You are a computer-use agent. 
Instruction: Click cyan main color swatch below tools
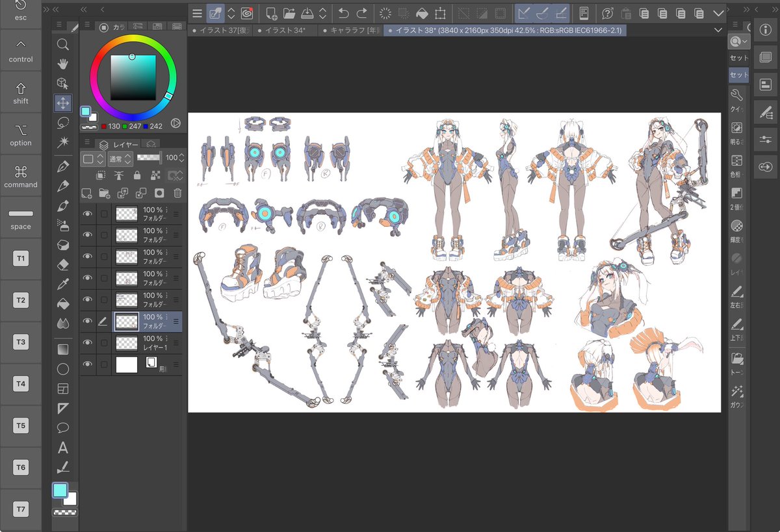coord(60,490)
